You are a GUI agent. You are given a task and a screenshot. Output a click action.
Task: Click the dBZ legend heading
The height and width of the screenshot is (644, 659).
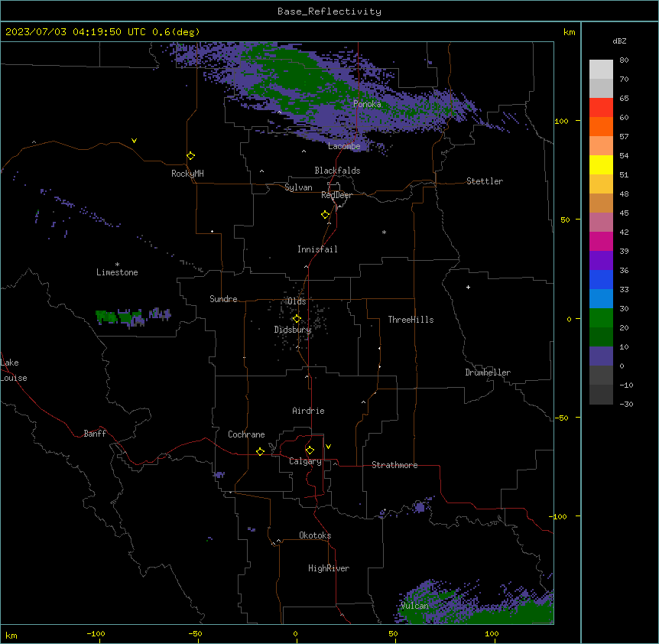coord(619,41)
